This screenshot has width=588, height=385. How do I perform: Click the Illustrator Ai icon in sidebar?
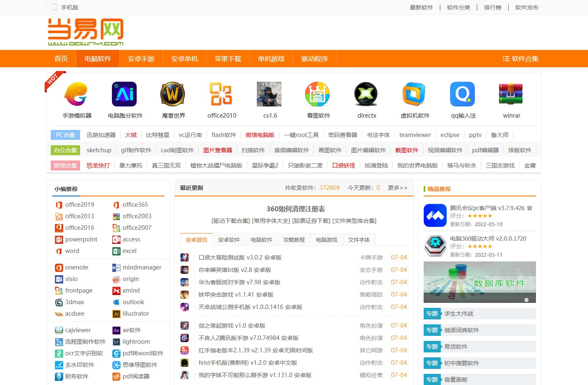point(116,314)
